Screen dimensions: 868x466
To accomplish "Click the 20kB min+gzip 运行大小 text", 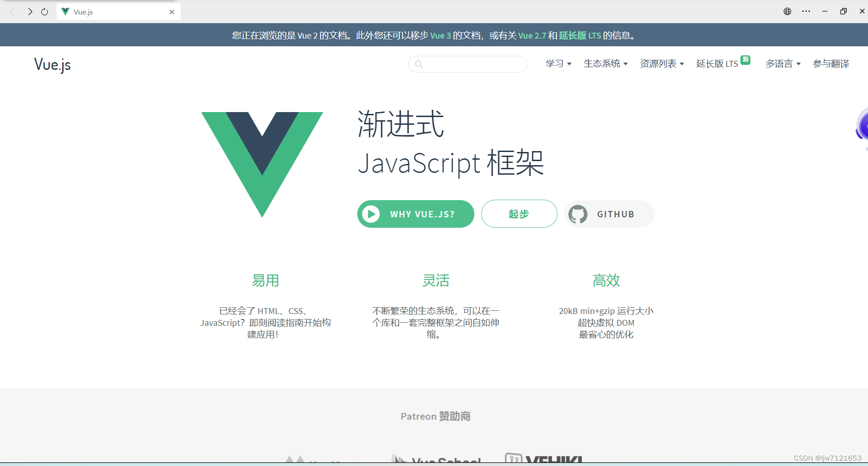I will pos(606,311).
